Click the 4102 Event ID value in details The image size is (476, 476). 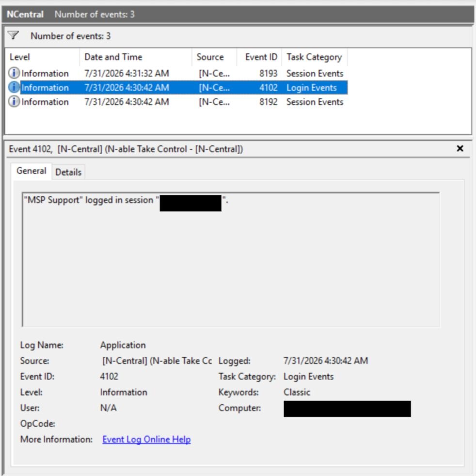coord(109,376)
